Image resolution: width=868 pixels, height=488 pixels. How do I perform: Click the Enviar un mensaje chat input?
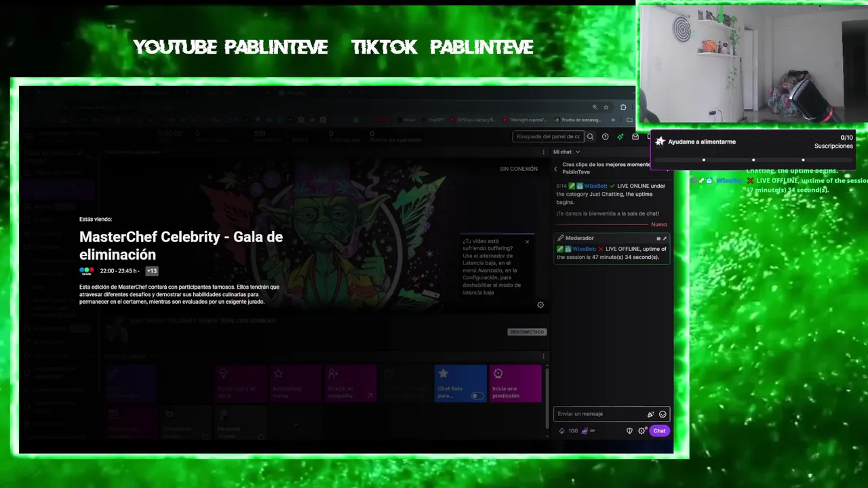tap(612, 414)
